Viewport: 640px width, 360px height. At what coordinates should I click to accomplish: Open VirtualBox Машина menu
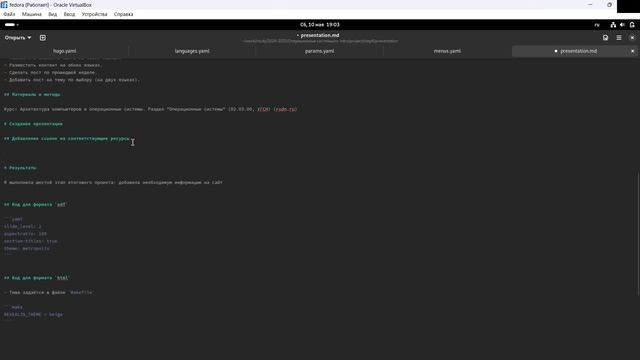[31, 14]
